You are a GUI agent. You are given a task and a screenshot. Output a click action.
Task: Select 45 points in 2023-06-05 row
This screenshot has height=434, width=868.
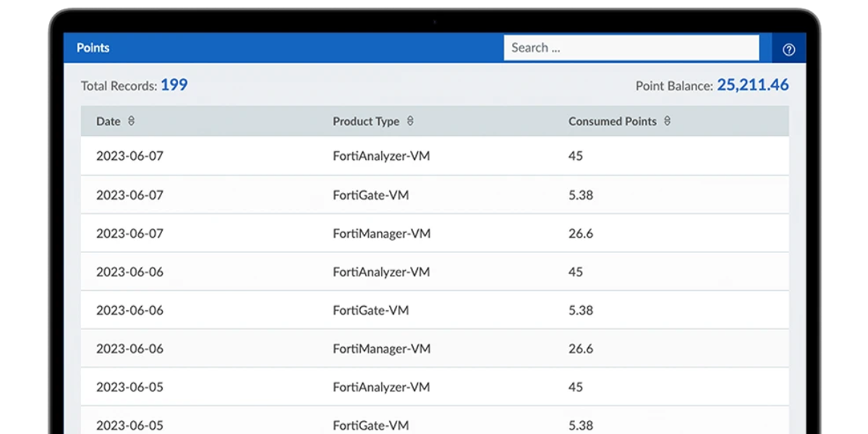pos(576,387)
